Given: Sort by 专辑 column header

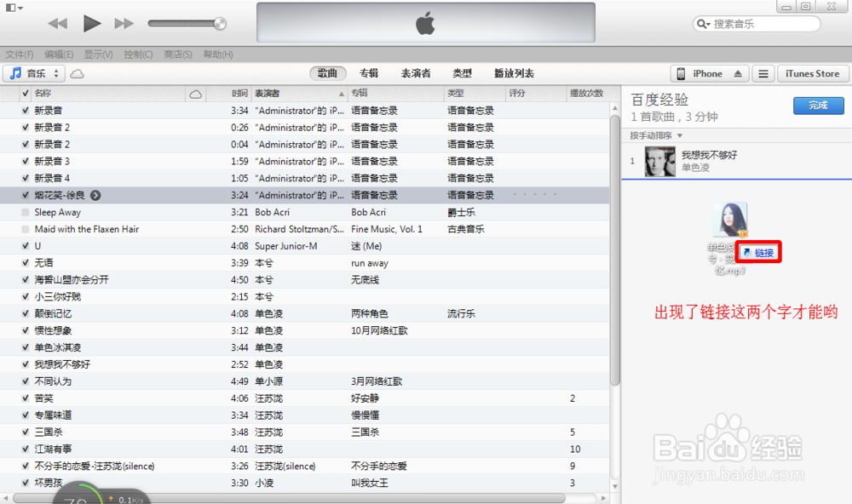Looking at the screenshot, I should [395, 94].
